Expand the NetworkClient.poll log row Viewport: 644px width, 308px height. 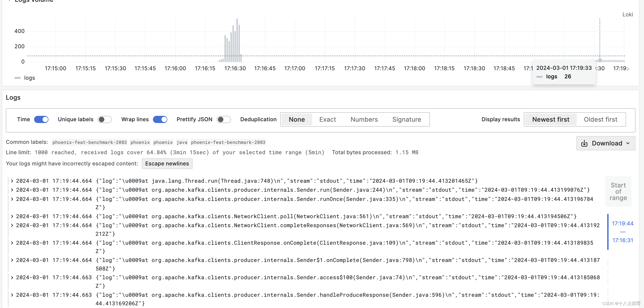tap(12, 216)
